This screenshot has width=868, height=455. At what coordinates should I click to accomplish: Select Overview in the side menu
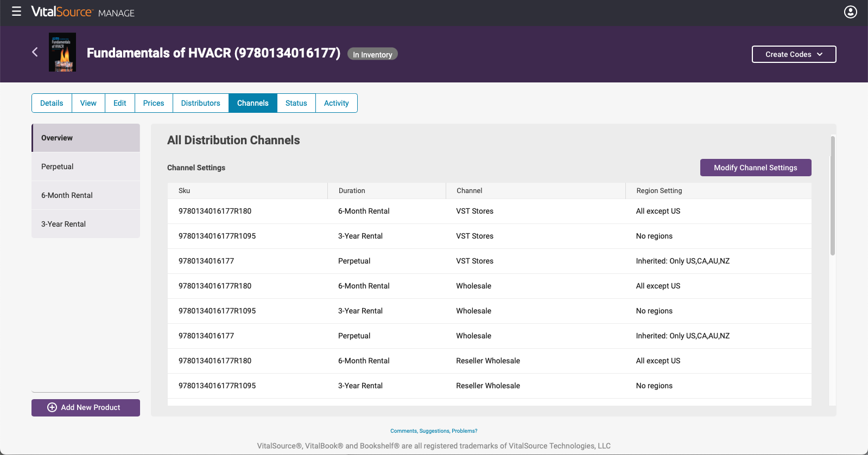(86, 138)
